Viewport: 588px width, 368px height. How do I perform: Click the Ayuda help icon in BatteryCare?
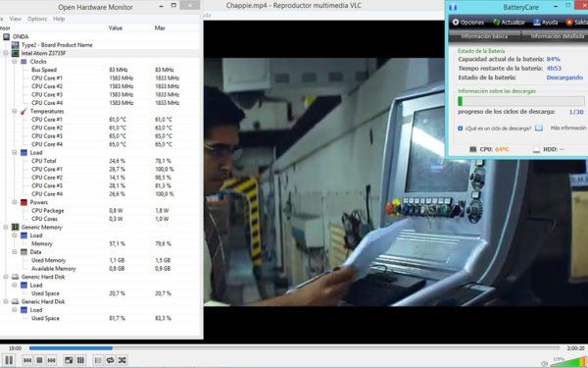click(537, 23)
